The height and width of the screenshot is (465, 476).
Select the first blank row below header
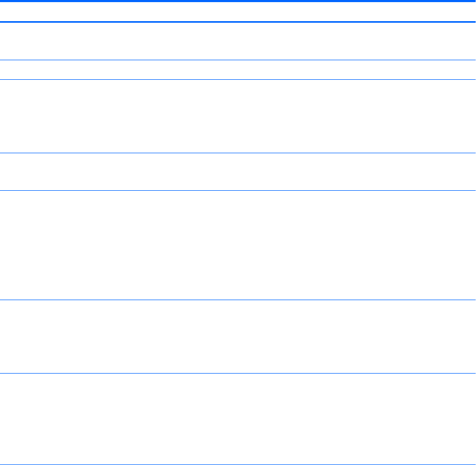click(238, 41)
